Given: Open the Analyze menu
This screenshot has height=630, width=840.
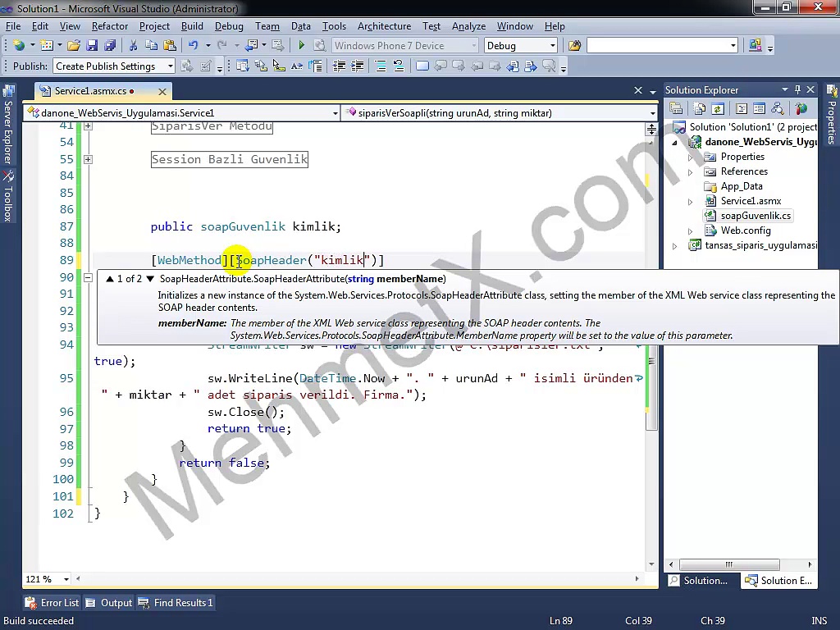Looking at the screenshot, I should click(x=468, y=26).
